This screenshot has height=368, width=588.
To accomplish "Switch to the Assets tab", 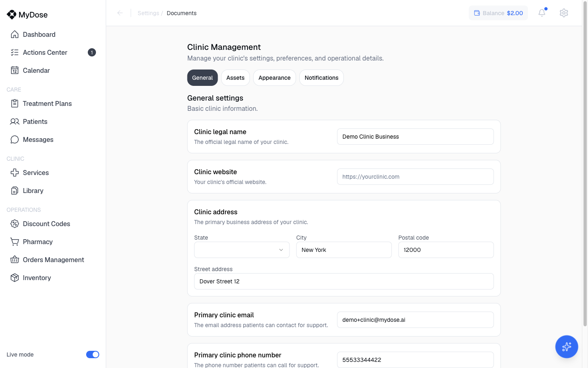I will tap(236, 78).
